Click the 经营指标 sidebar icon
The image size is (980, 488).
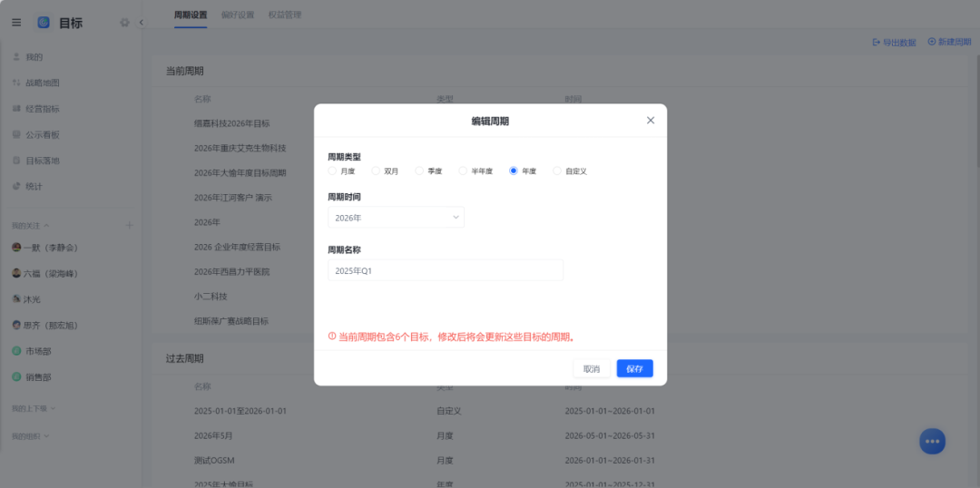pos(17,109)
